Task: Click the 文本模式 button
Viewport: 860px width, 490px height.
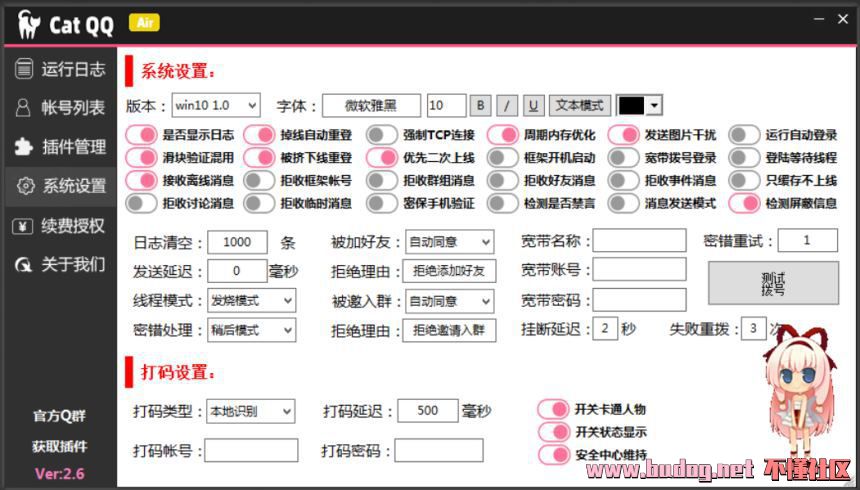Action: (580, 105)
